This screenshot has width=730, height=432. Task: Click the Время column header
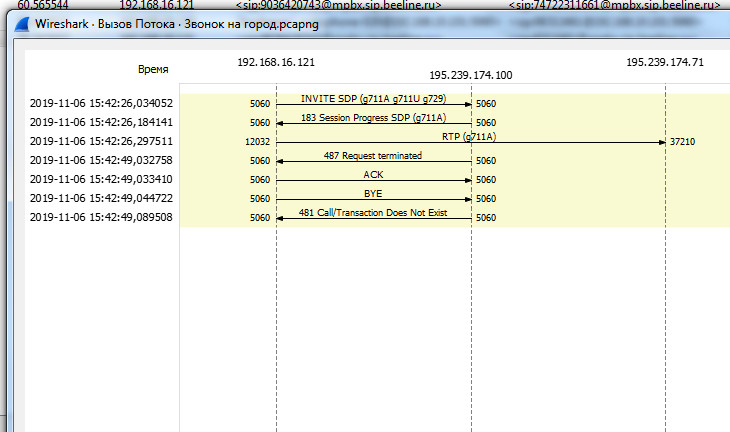tap(153, 70)
